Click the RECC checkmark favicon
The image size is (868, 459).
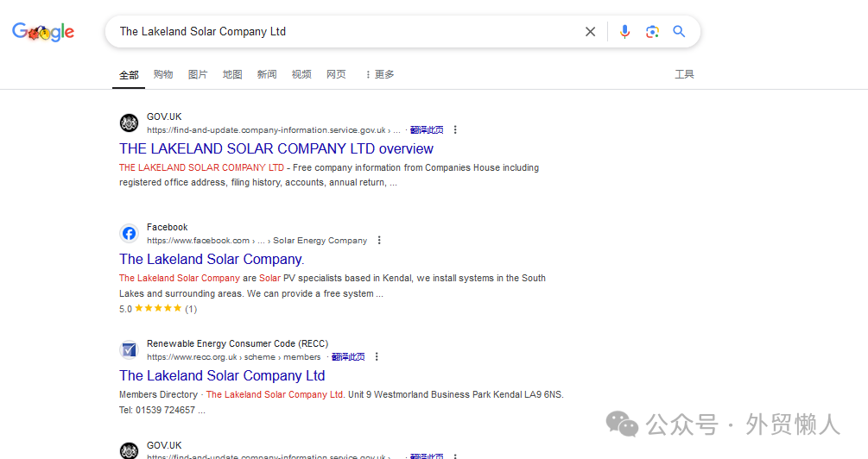click(x=129, y=349)
